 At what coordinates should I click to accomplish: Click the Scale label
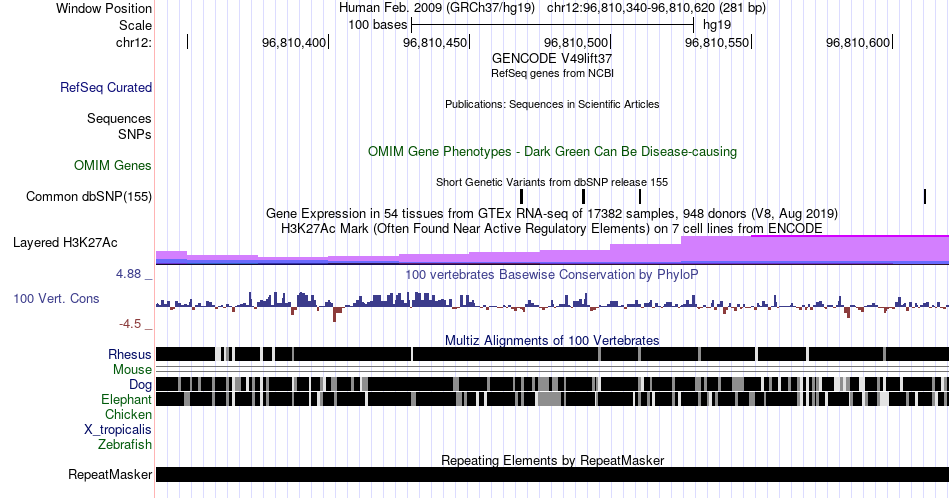136,25
